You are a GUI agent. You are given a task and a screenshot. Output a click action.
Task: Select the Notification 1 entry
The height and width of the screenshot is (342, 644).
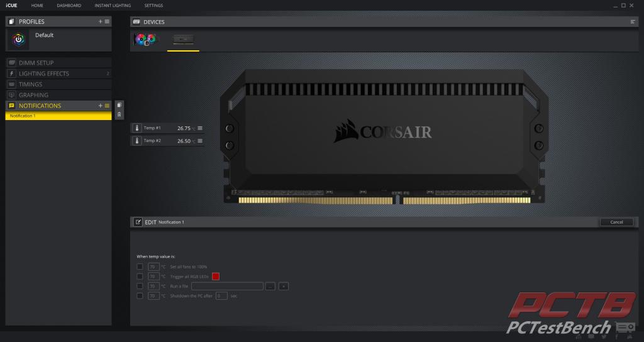pos(58,116)
